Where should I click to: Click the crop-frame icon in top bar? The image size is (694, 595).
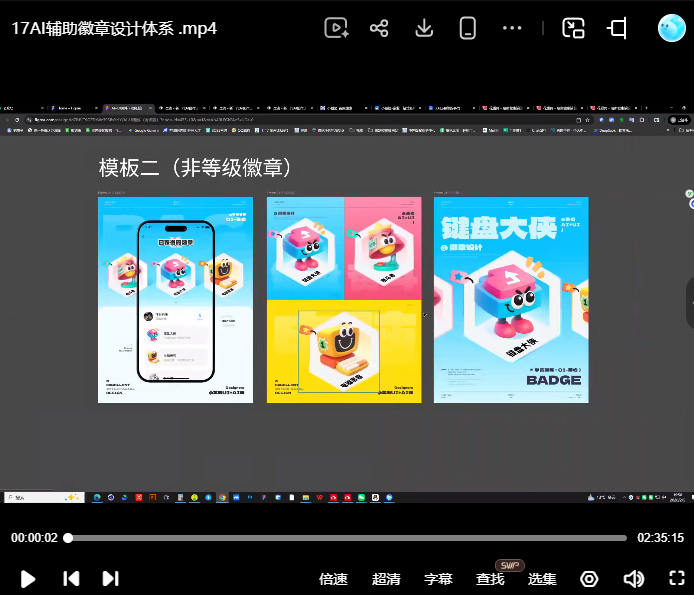point(617,28)
